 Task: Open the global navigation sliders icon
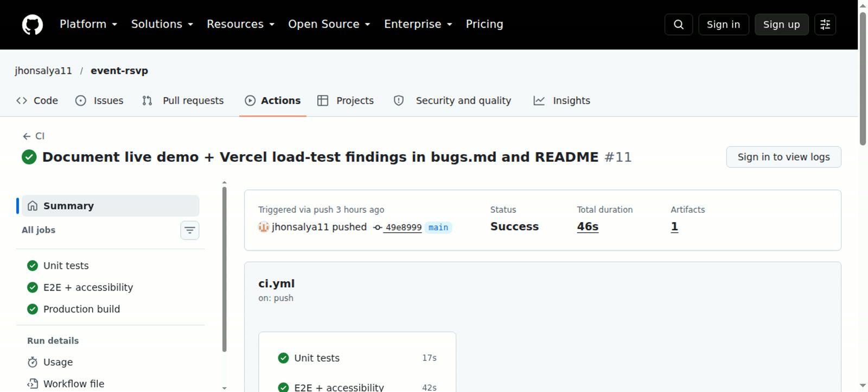[825, 24]
